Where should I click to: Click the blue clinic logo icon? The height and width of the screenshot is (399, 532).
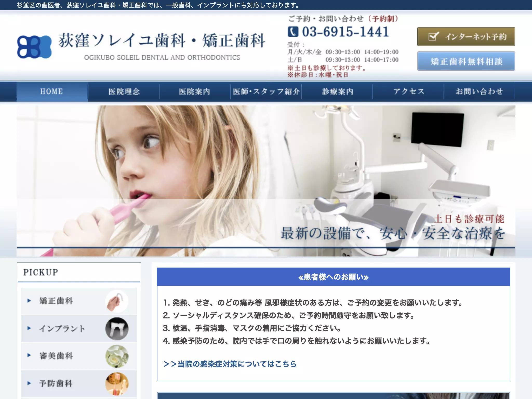click(34, 47)
